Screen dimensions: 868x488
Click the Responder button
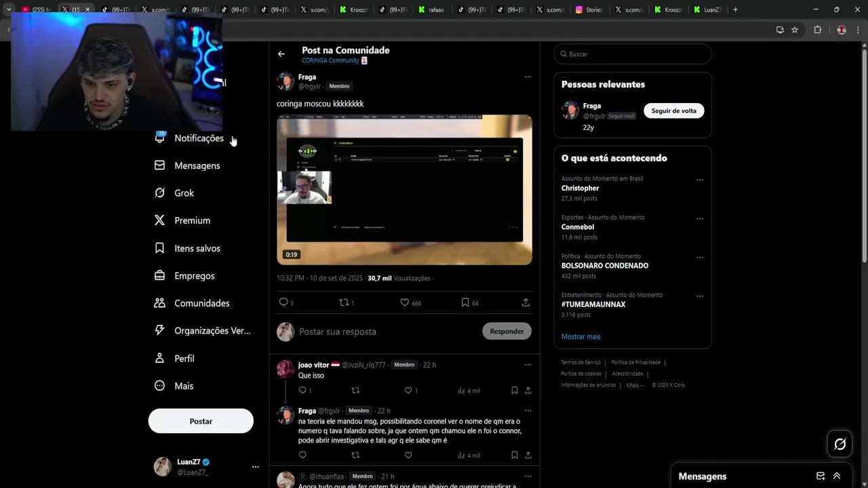pos(507,331)
